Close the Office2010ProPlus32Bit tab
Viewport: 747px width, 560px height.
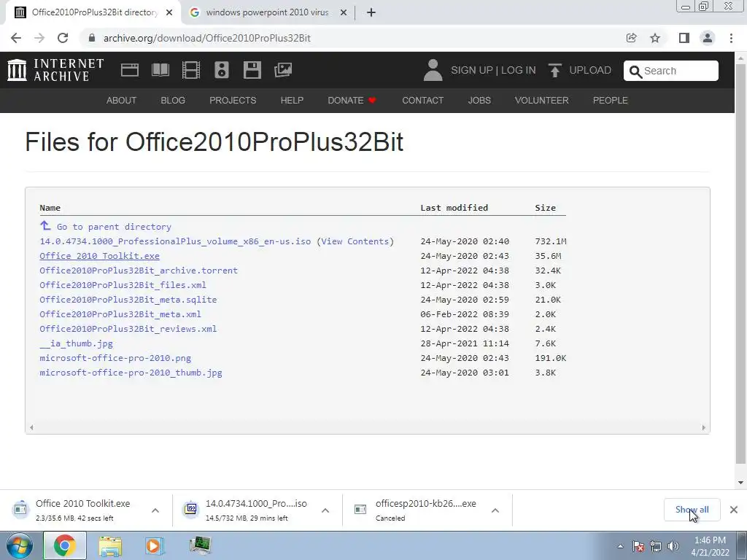[169, 13]
